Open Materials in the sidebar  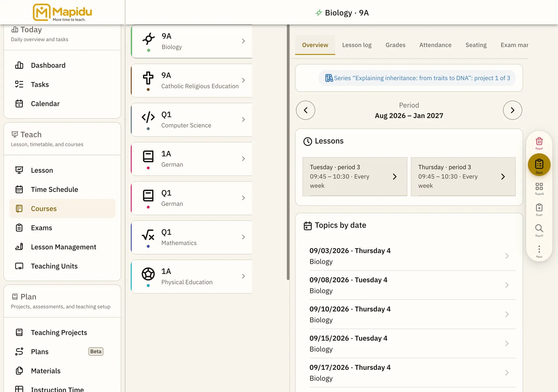point(62,371)
